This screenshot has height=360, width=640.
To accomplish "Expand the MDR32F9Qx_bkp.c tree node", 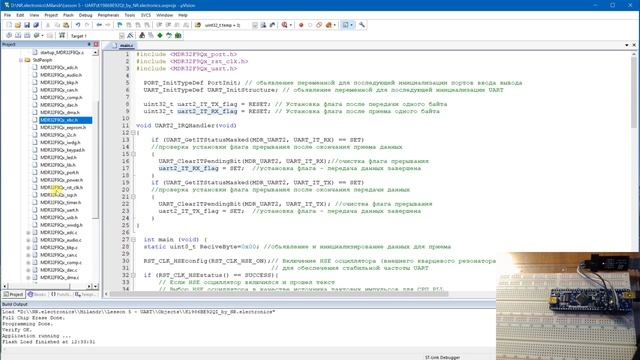I will tap(28, 247).
